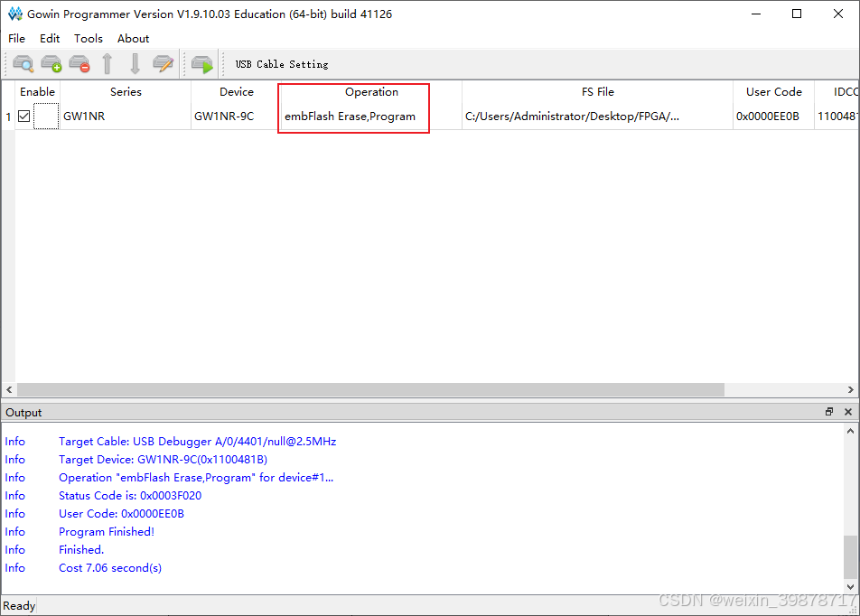Select the GW1NR-9C device cell
The image size is (860, 616).
tap(237, 117)
